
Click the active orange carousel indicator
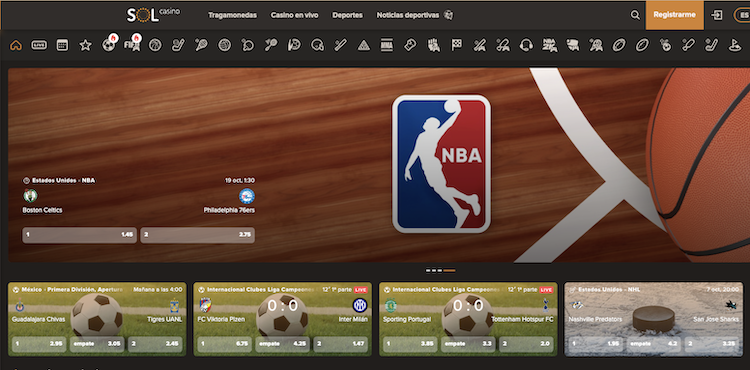click(x=449, y=271)
